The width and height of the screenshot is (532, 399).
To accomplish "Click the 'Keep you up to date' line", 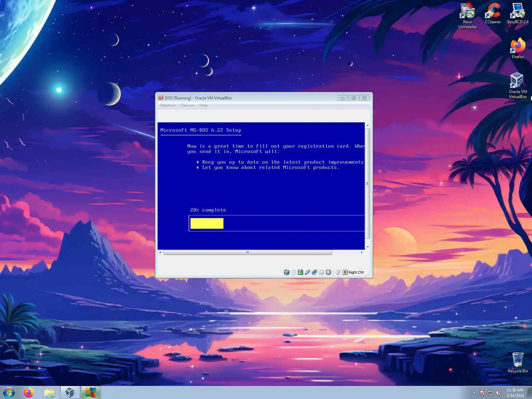I will (x=283, y=162).
